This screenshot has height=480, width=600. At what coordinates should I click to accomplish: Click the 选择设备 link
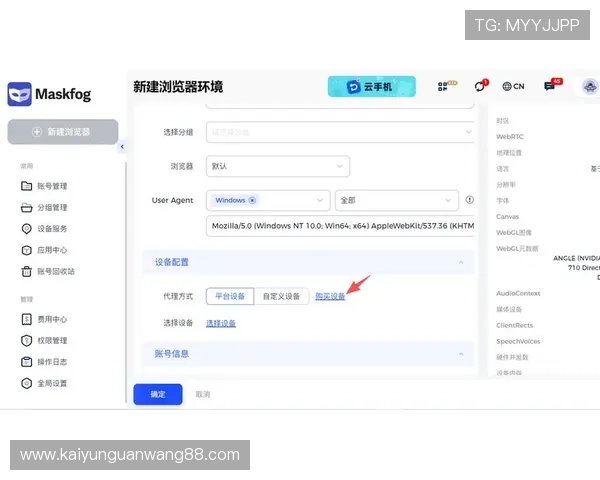click(221, 323)
